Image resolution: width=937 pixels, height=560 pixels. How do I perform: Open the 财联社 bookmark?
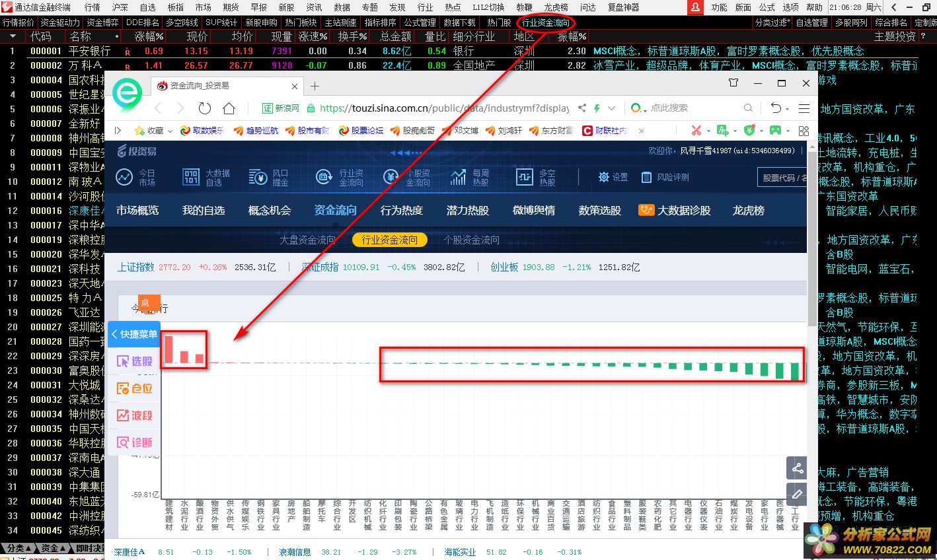(604, 131)
